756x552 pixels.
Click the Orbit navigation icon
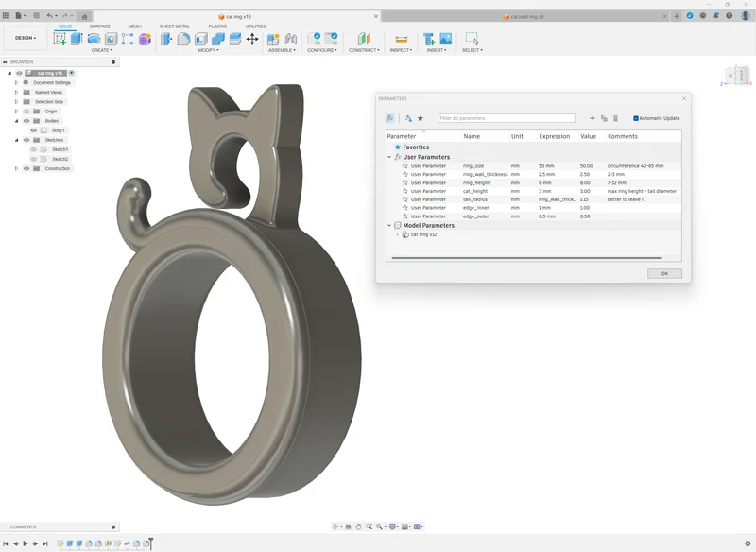tap(335, 526)
